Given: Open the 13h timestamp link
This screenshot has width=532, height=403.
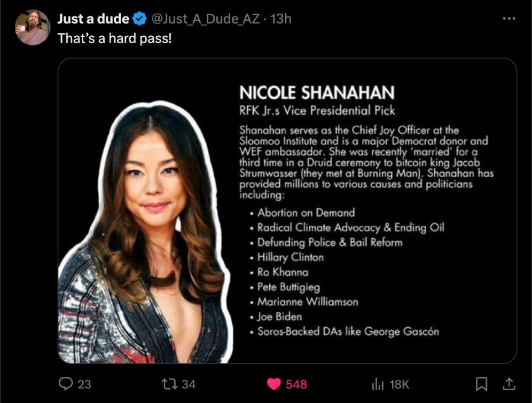Looking at the screenshot, I should (281, 19).
